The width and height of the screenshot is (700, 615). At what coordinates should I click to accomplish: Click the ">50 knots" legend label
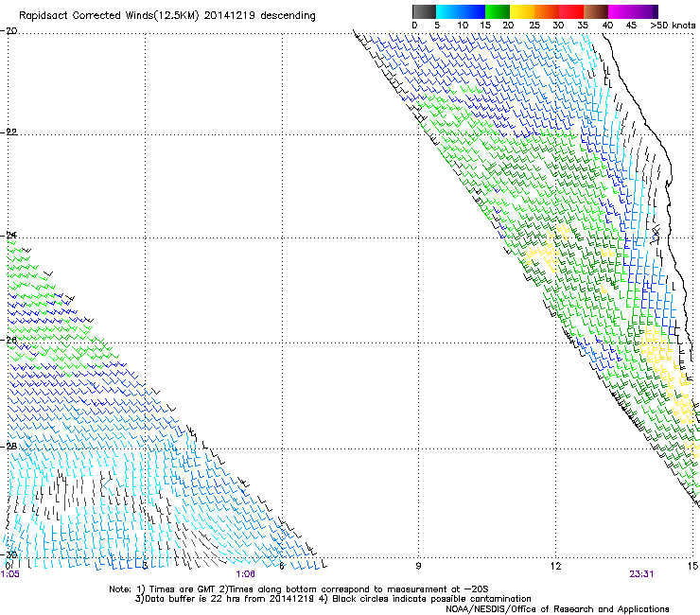point(674,26)
